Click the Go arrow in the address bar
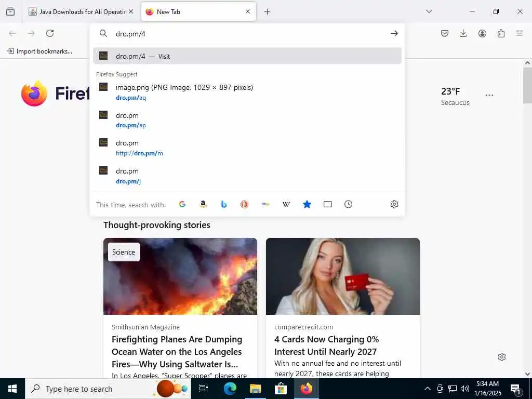532x399 pixels. tap(394, 33)
